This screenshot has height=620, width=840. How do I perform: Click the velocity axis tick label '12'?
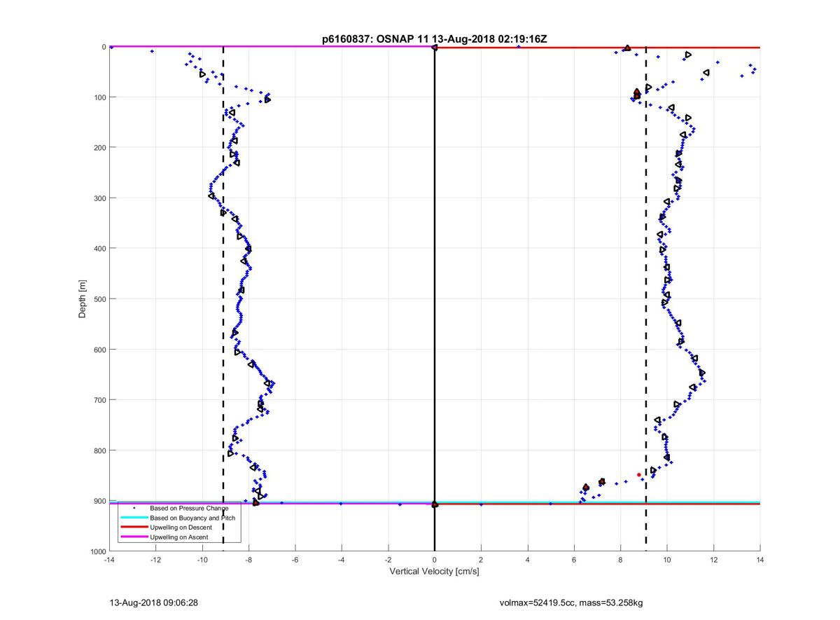[713, 560]
